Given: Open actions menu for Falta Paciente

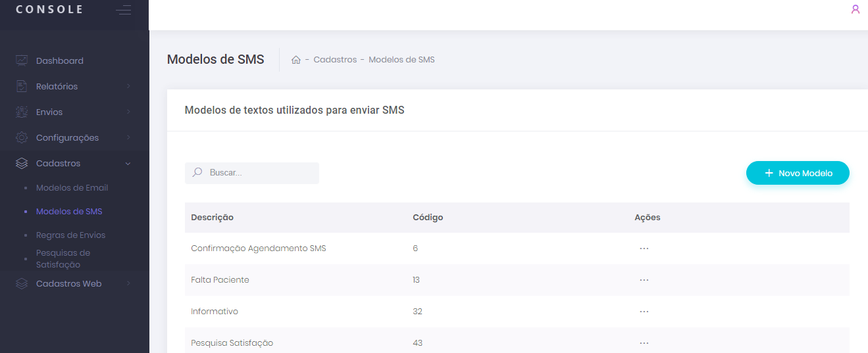Looking at the screenshot, I should click(x=644, y=280).
